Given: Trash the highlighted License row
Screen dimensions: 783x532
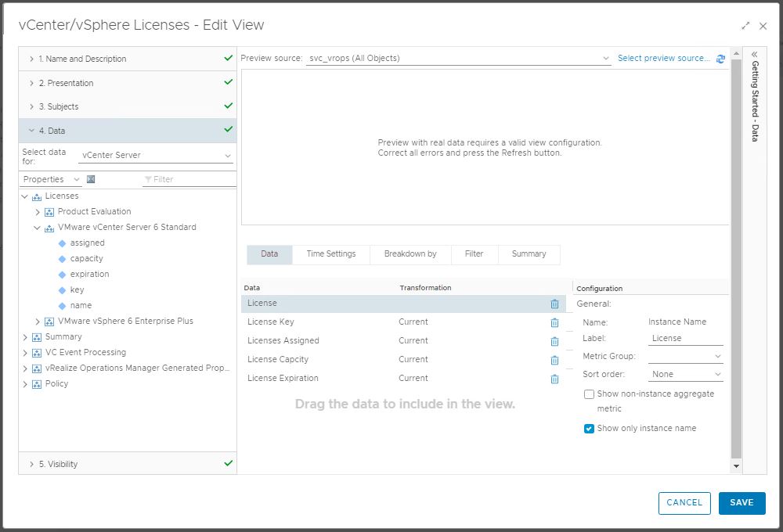Looking at the screenshot, I should coord(554,304).
